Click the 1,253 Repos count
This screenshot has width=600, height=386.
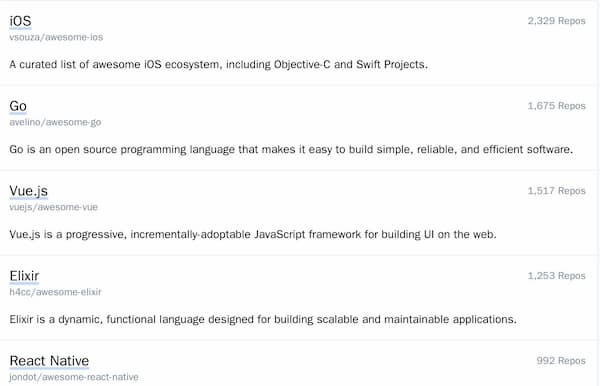[x=556, y=275]
